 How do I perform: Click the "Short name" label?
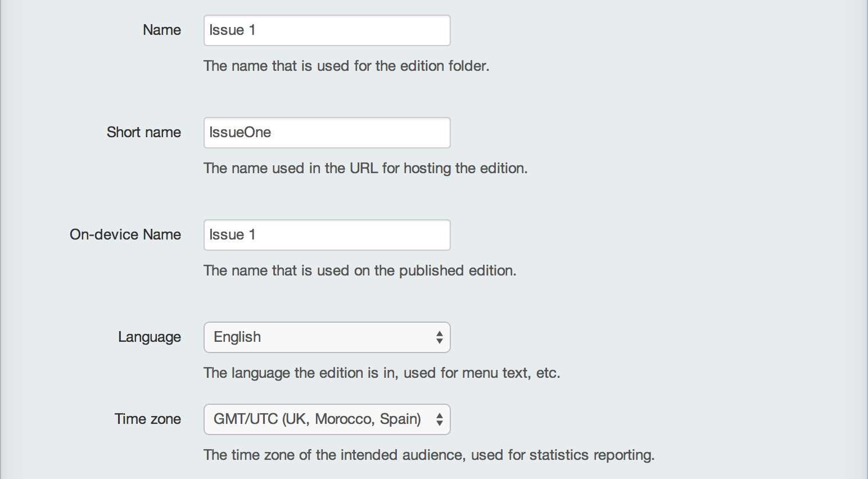pyautogui.click(x=144, y=133)
